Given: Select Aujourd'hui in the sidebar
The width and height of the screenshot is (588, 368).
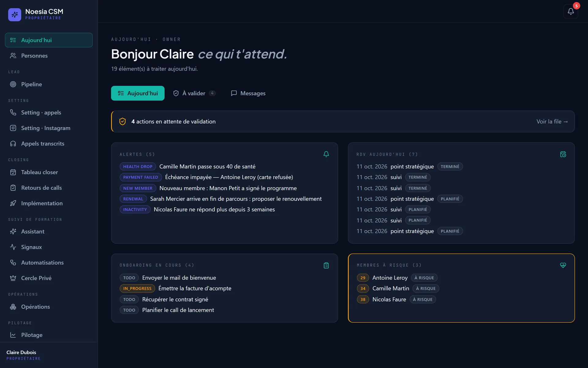Looking at the screenshot, I should (x=49, y=40).
